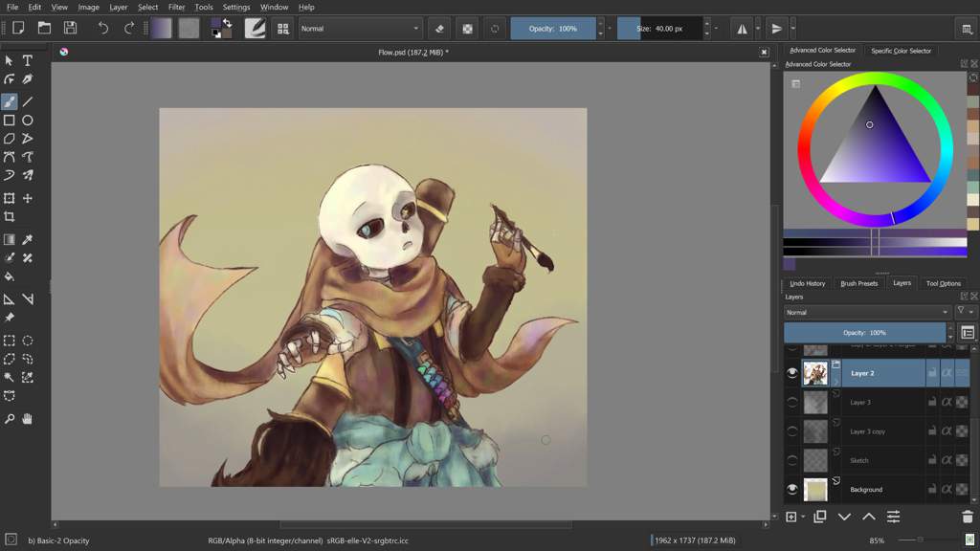980x551 pixels.
Task: Open the Layer menu
Action: click(x=118, y=7)
